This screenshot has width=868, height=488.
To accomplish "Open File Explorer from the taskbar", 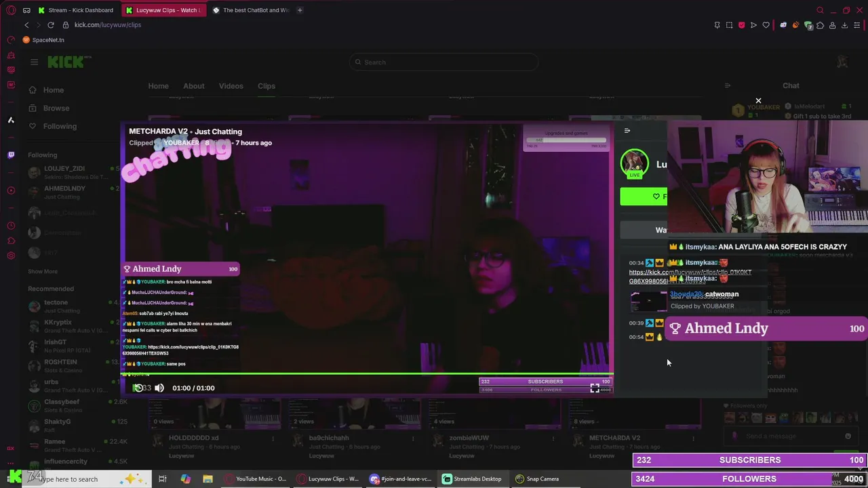I will 208,479.
